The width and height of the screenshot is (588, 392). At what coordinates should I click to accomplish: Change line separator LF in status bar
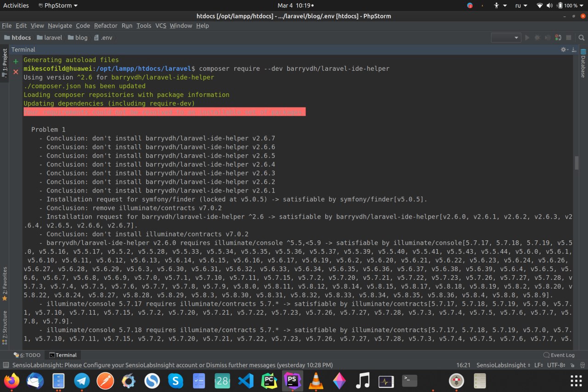coord(539,365)
